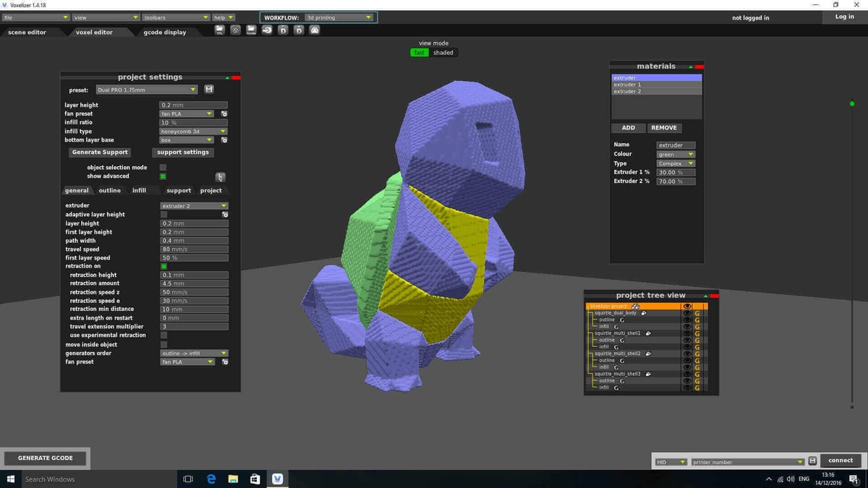868x488 pixels.
Task: Click orange G icon on squirtle_multi_shell1 row
Action: (697, 333)
